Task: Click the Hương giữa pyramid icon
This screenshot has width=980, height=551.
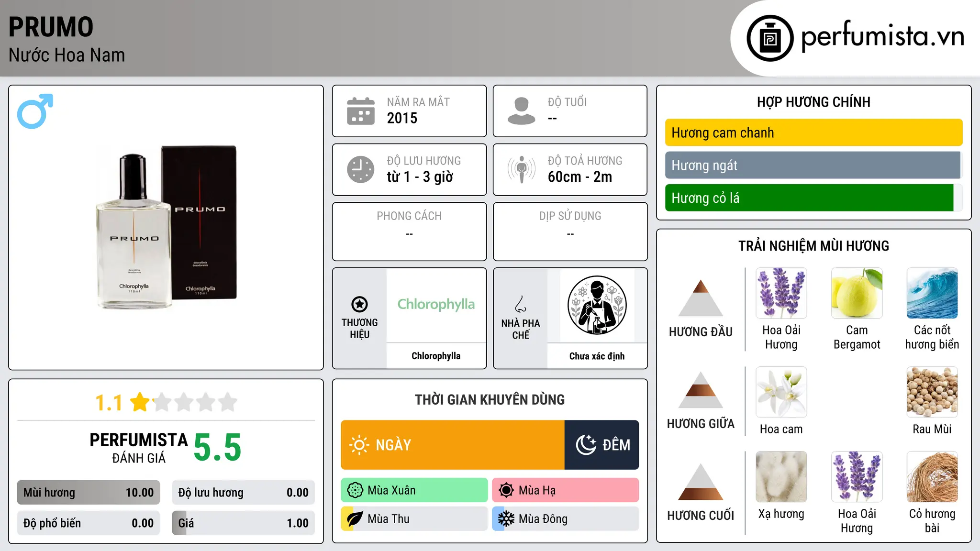Action: pos(701,390)
